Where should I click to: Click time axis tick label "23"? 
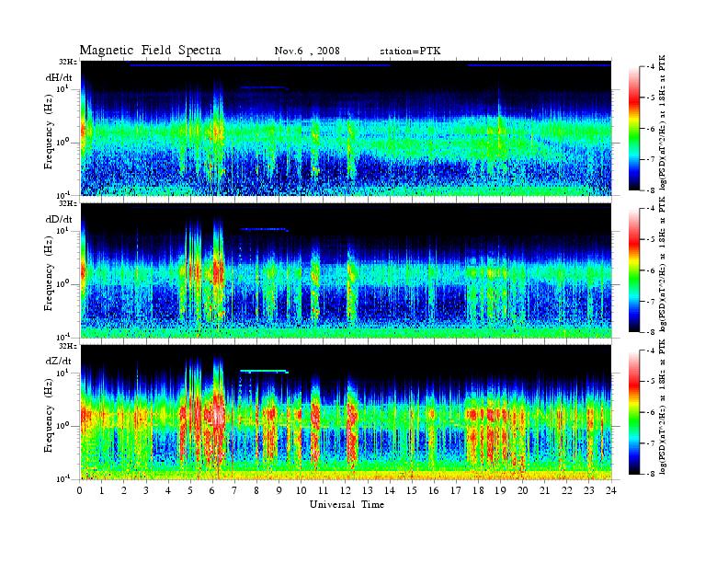[588, 490]
